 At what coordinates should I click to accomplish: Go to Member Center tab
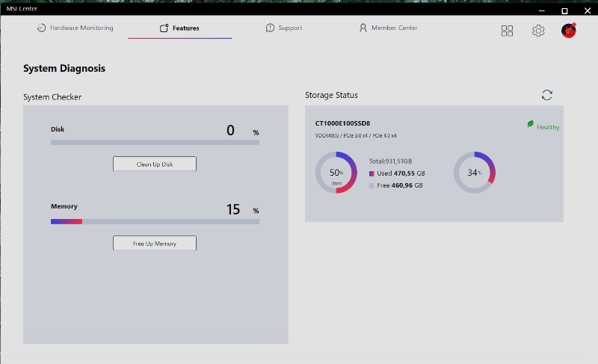[x=394, y=28]
